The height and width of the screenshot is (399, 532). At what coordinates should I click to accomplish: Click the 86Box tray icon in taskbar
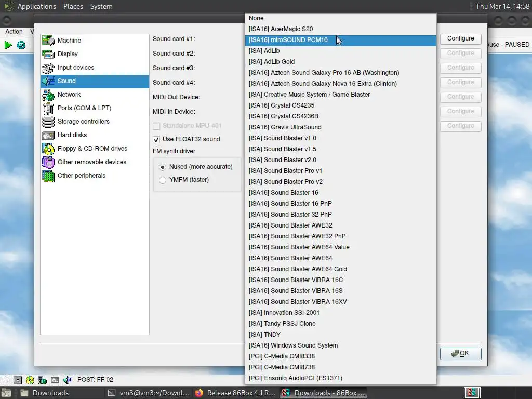point(472,393)
